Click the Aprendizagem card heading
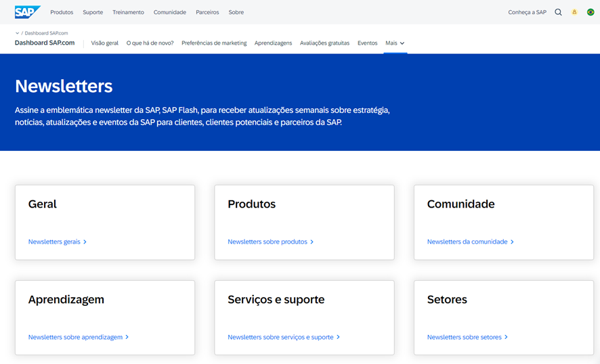 66,300
